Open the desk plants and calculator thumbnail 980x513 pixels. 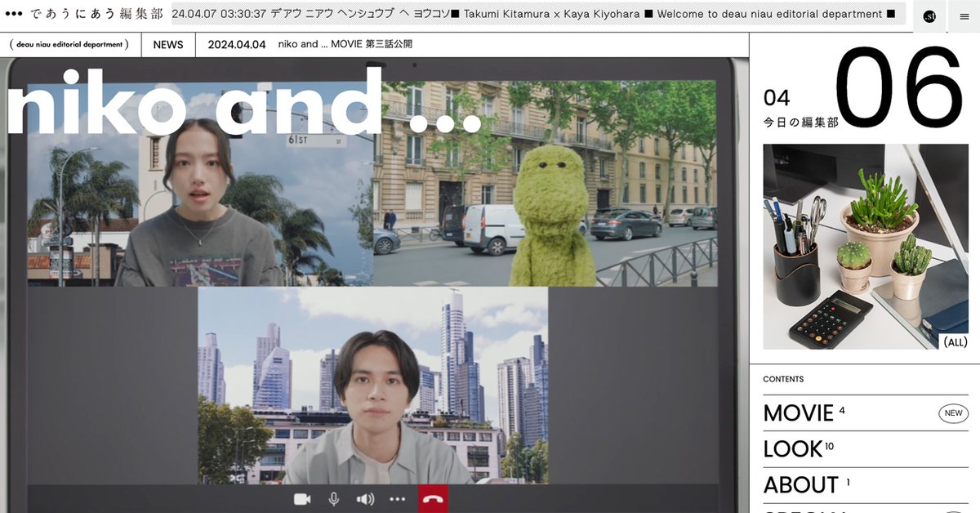[x=866, y=247]
